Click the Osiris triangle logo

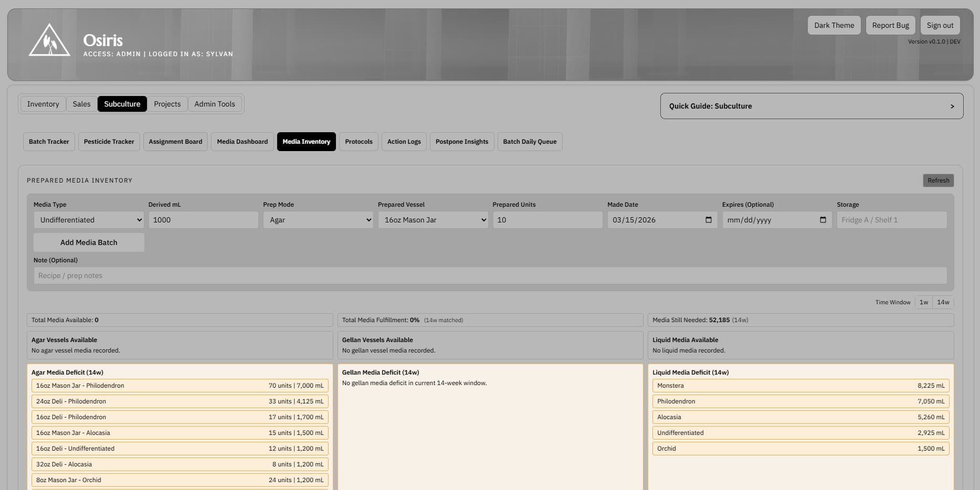coord(49,40)
